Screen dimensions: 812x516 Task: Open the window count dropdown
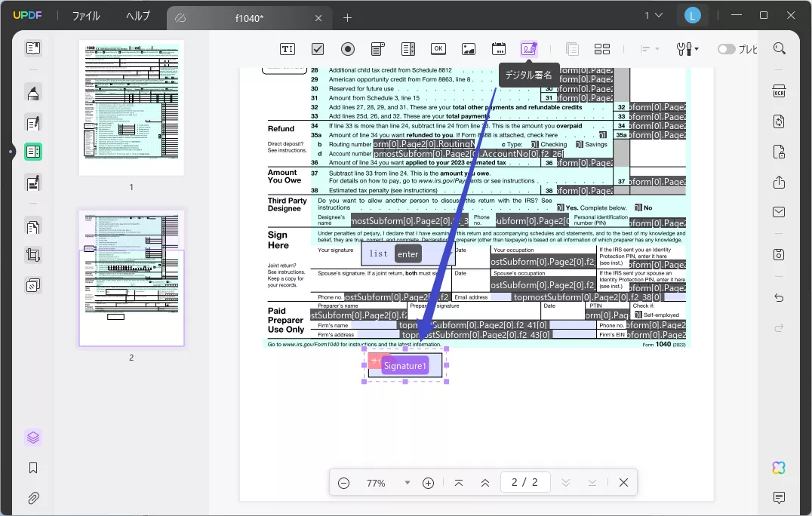(654, 16)
